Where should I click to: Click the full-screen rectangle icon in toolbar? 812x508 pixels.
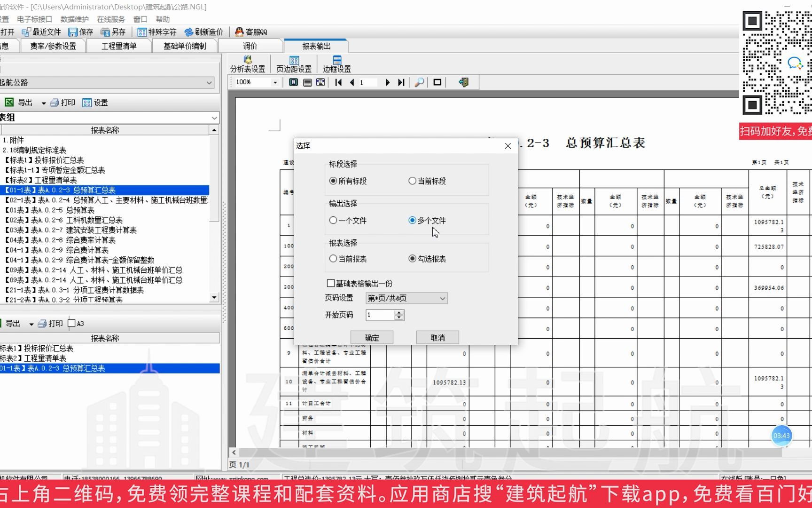click(437, 82)
